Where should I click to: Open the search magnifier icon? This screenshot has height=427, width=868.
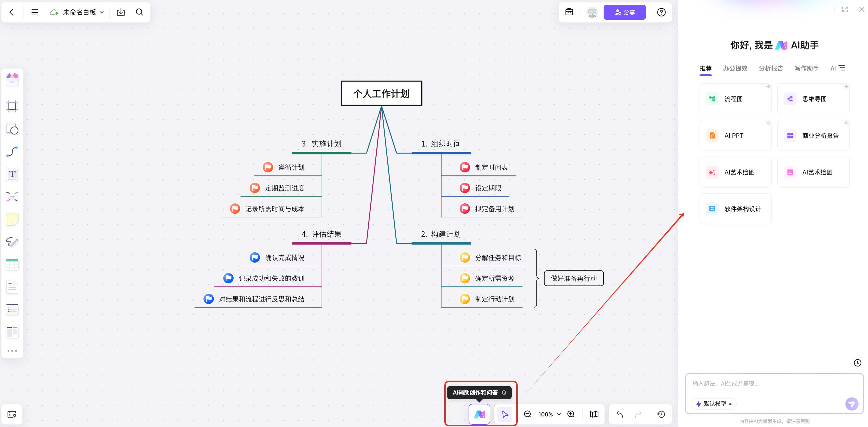point(139,12)
